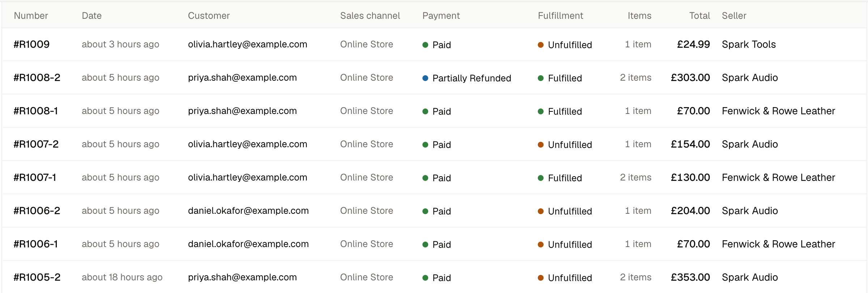Click the £70.00 total for order #R1006-1
This screenshot has height=293, width=868.
694,244
